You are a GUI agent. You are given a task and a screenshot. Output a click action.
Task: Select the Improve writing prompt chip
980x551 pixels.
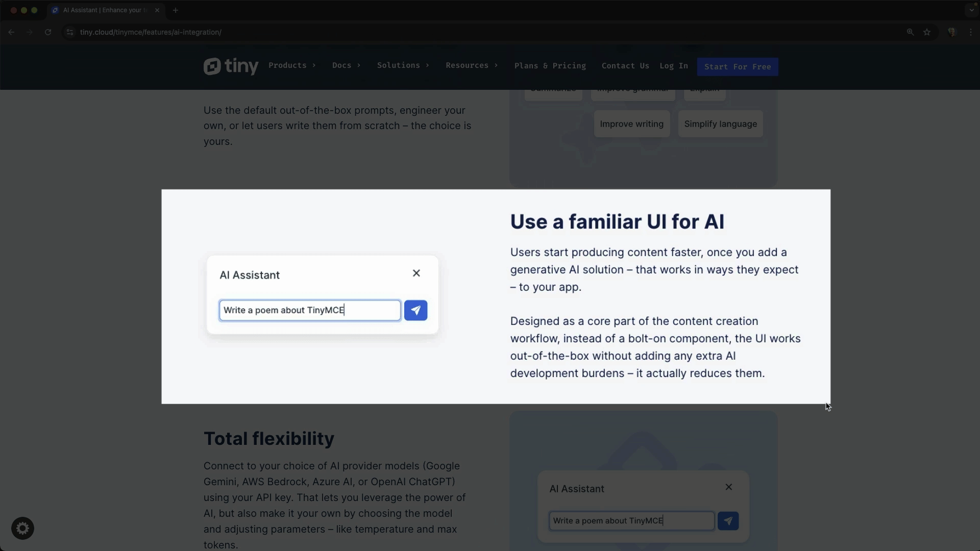point(632,124)
